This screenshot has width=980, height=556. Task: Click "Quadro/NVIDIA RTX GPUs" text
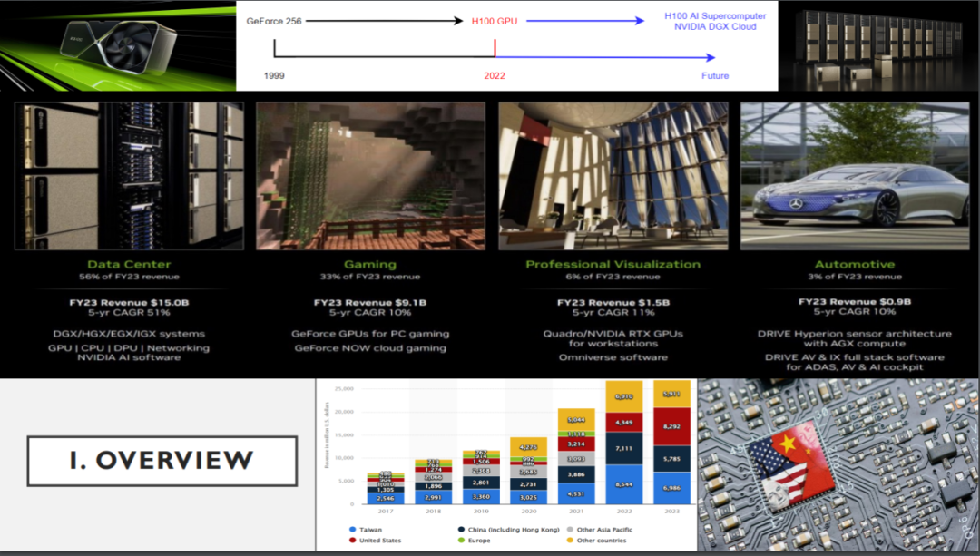tap(613, 334)
